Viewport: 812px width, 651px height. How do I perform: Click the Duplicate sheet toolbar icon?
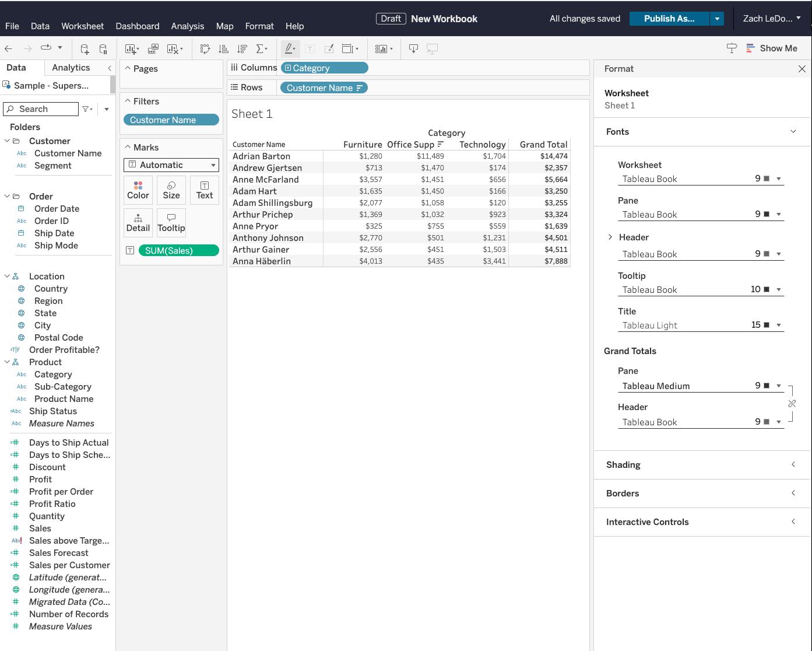[x=152, y=48]
